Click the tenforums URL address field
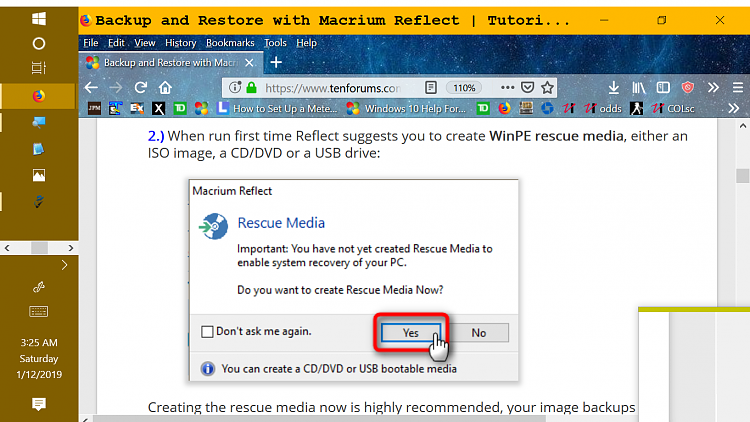The image size is (750, 422). point(333,88)
